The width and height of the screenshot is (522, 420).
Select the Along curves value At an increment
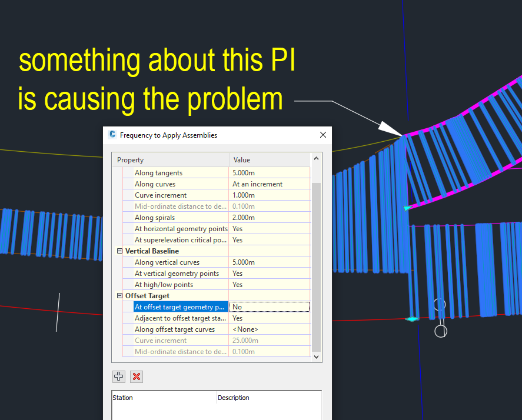click(x=270, y=184)
